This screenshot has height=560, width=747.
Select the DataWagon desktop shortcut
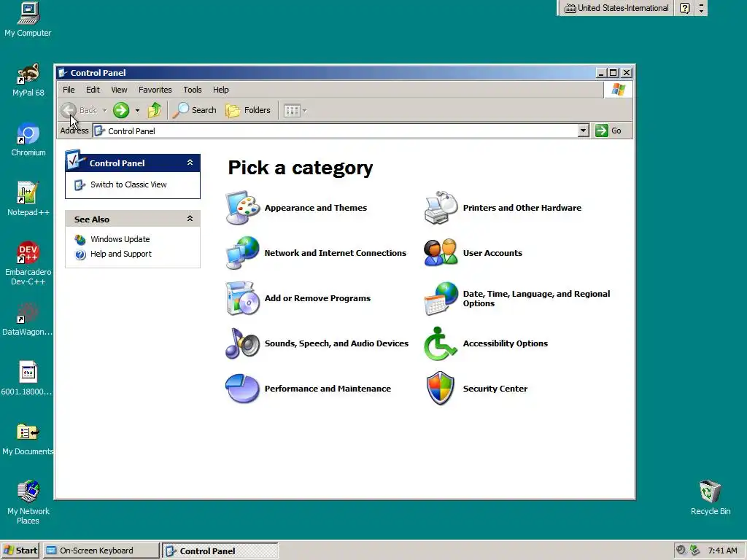tap(27, 319)
